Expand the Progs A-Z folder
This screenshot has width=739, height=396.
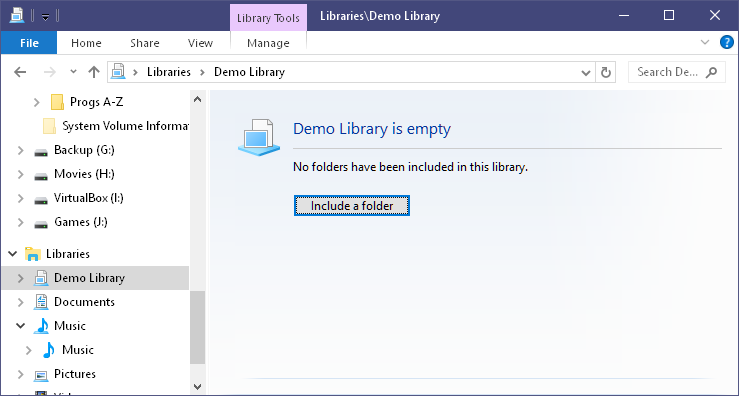pyautogui.click(x=37, y=102)
